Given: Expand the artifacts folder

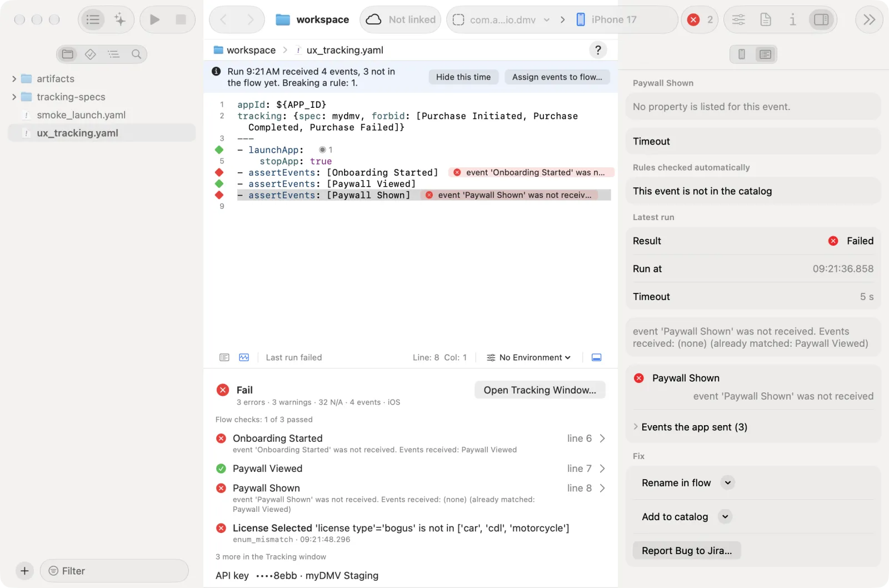Looking at the screenshot, I should tap(14, 79).
